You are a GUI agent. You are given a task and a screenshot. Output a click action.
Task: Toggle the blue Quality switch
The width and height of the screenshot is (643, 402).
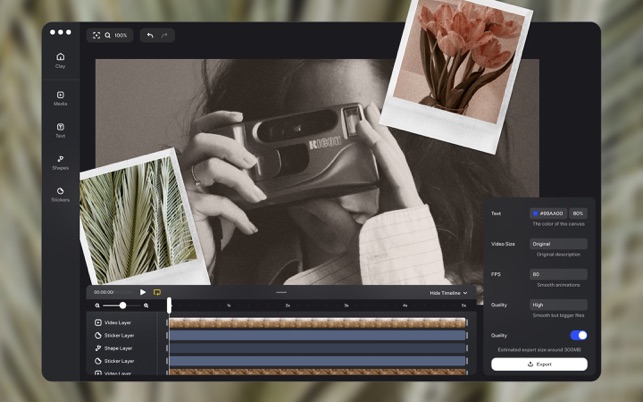(x=579, y=335)
